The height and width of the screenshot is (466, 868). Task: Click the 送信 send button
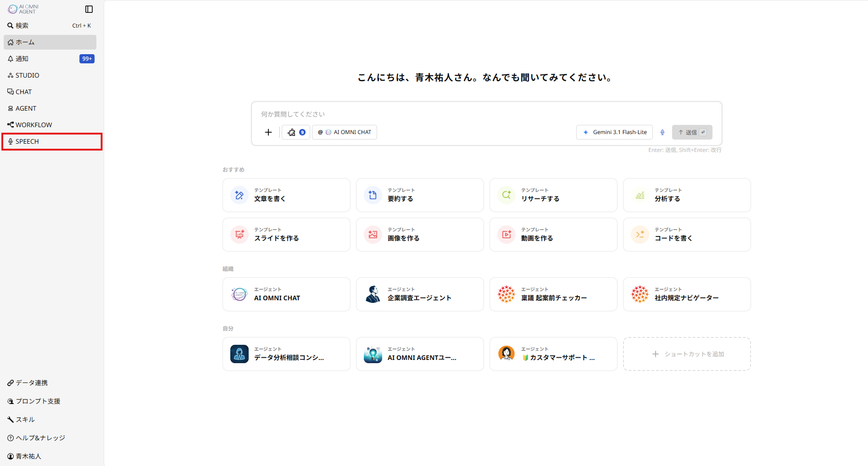[x=692, y=132]
